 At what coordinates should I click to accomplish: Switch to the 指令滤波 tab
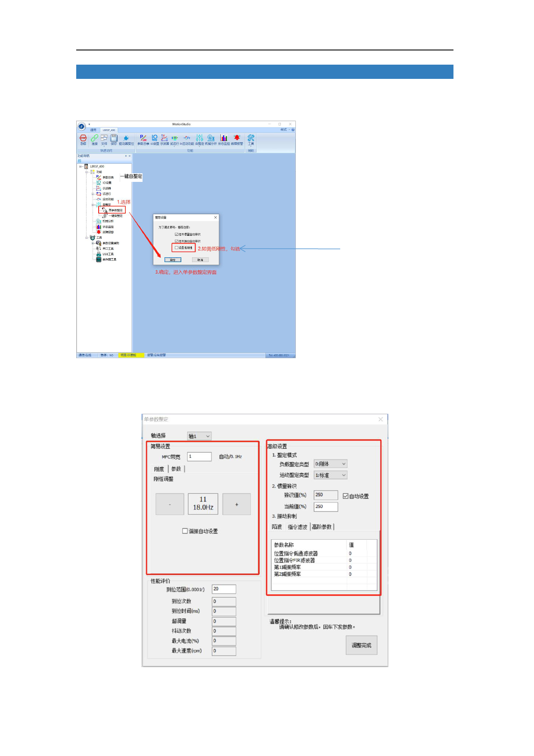tap(297, 527)
